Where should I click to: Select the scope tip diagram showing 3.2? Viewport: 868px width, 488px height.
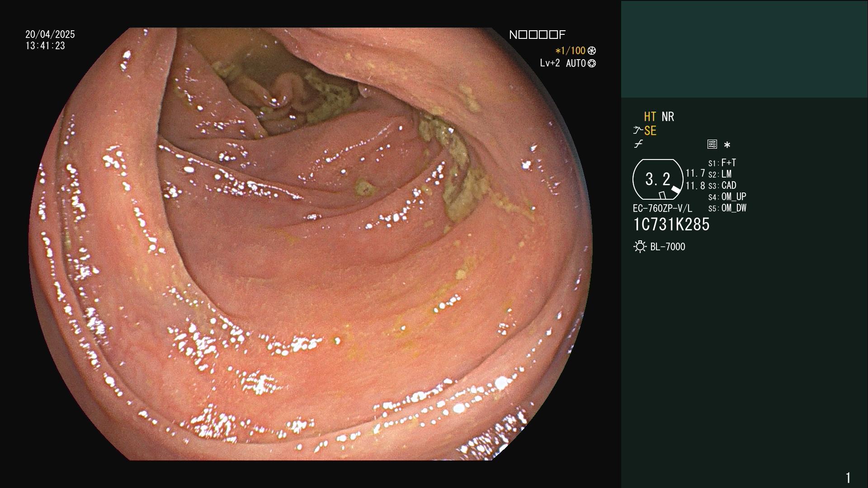pos(658,179)
